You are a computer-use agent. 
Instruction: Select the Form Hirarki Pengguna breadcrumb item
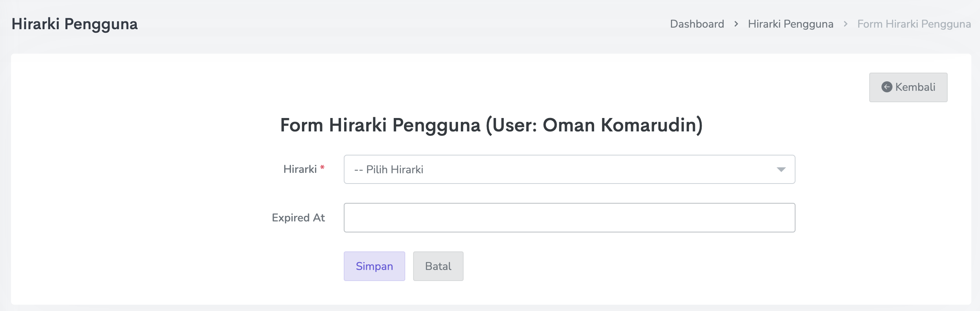pyautogui.click(x=914, y=24)
